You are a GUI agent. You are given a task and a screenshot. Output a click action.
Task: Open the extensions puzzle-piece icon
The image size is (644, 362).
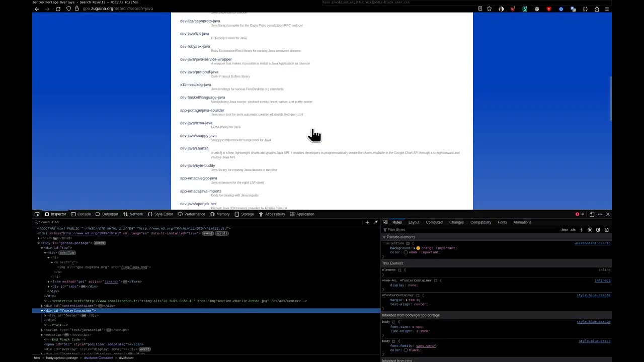[x=597, y=9]
